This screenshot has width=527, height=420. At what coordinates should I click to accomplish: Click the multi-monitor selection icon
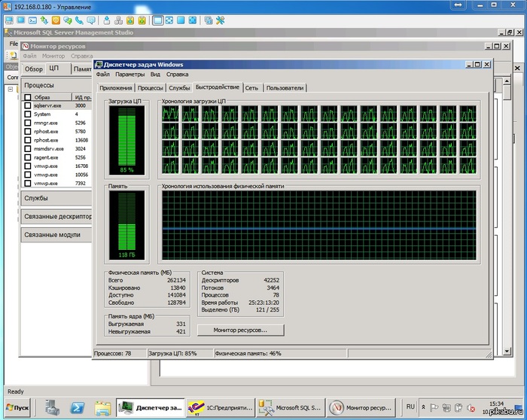click(x=209, y=20)
